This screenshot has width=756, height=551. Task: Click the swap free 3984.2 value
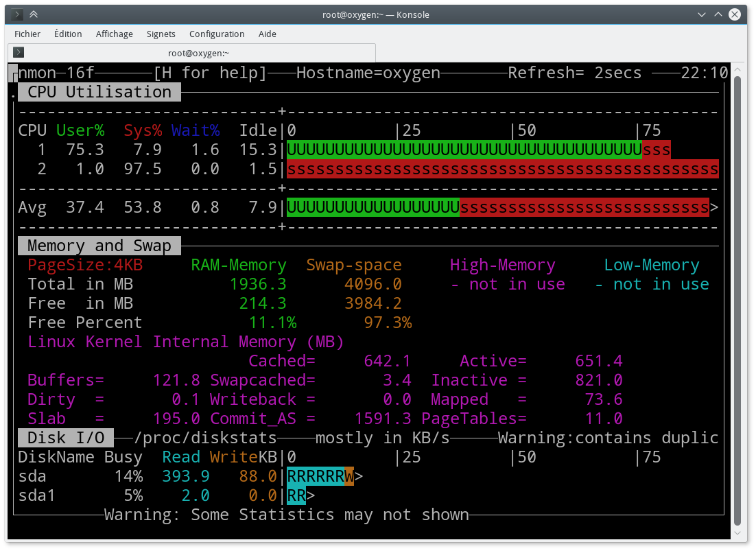pos(373,304)
